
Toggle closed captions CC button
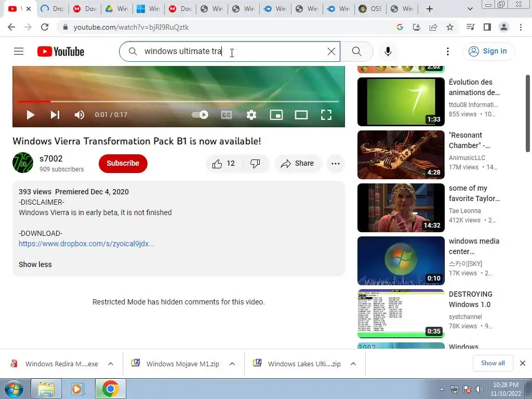pos(227,115)
